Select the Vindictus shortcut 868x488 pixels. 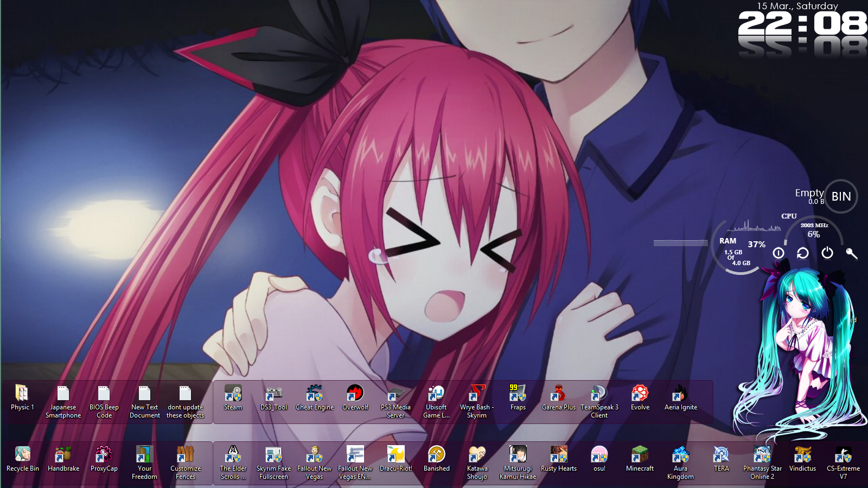point(803,459)
